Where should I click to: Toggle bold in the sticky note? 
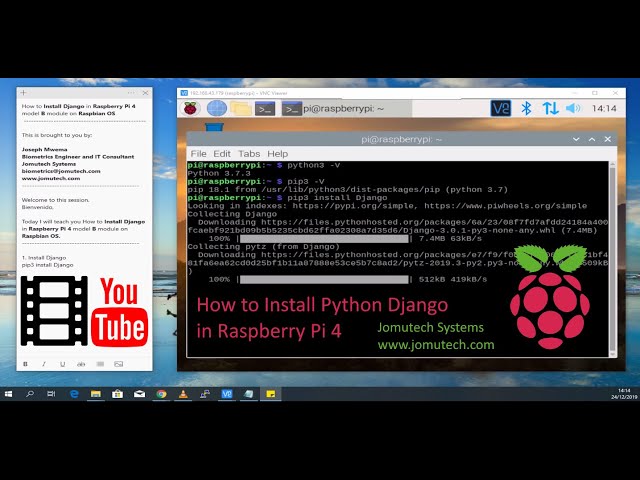click(25, 364)
